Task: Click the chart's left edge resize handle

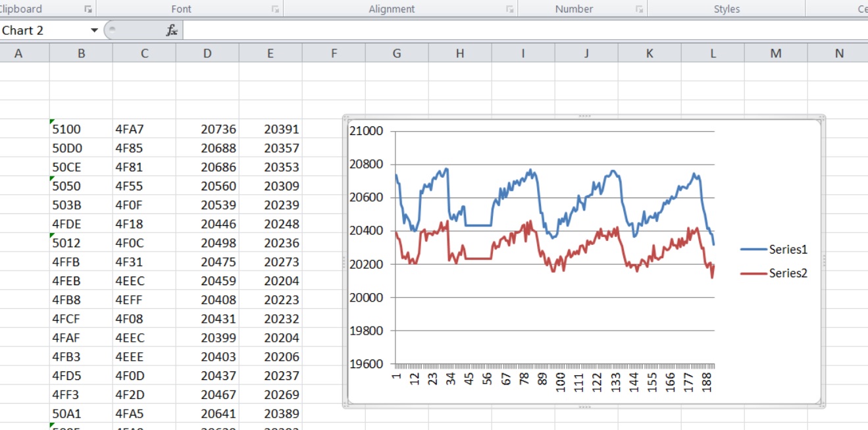Action: point(344,262)
